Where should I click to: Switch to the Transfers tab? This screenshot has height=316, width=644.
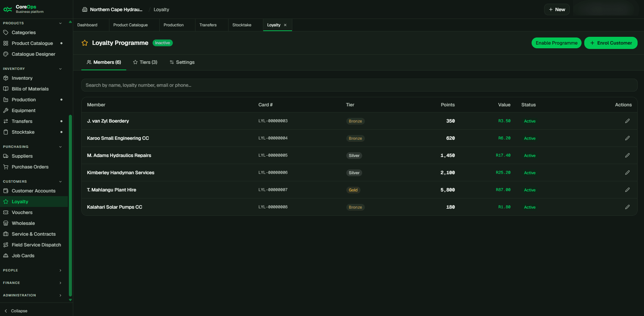[x=208, y=25]
